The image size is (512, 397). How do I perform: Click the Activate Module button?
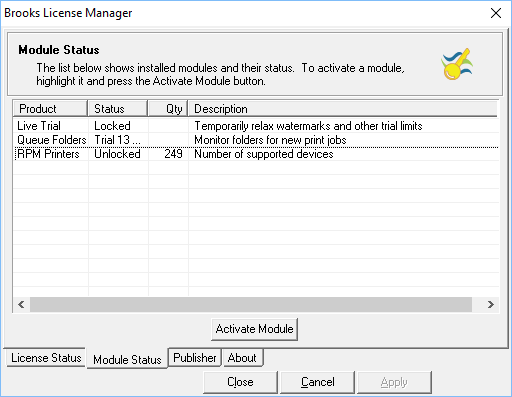254,329
